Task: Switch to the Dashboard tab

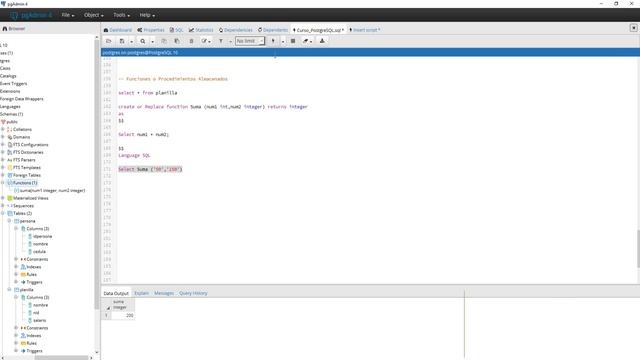Action: [x=118, y=30]
